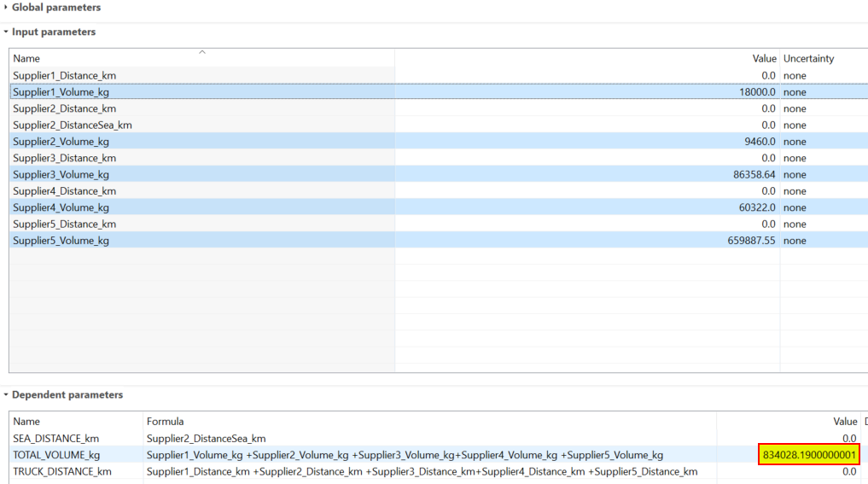
Task: Expand the Global parameters section
Action: click(x=7, y=8)
